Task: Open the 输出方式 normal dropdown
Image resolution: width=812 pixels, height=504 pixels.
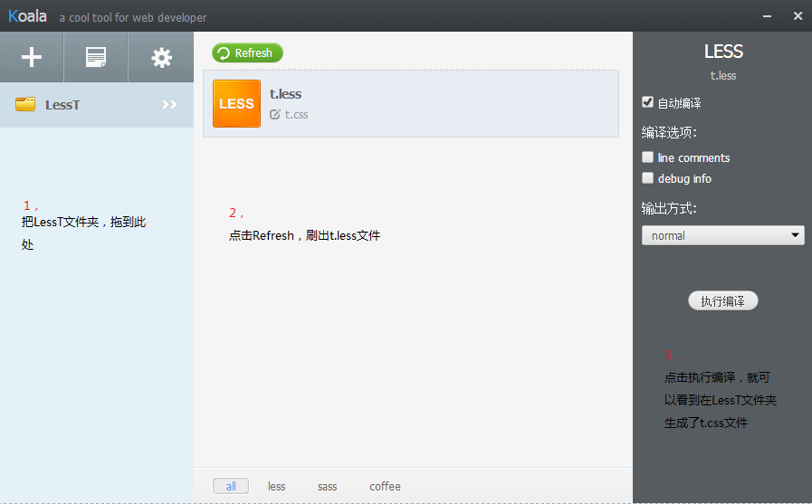Action: 723,235
